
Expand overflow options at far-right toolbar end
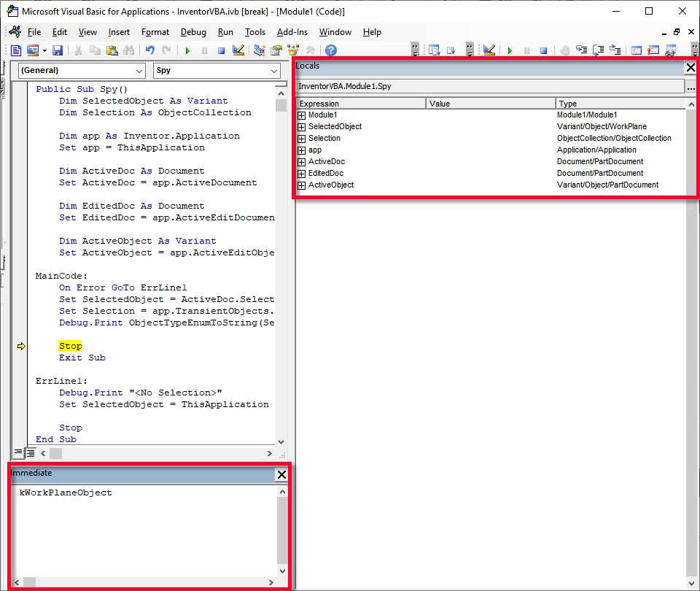point(694,50)
